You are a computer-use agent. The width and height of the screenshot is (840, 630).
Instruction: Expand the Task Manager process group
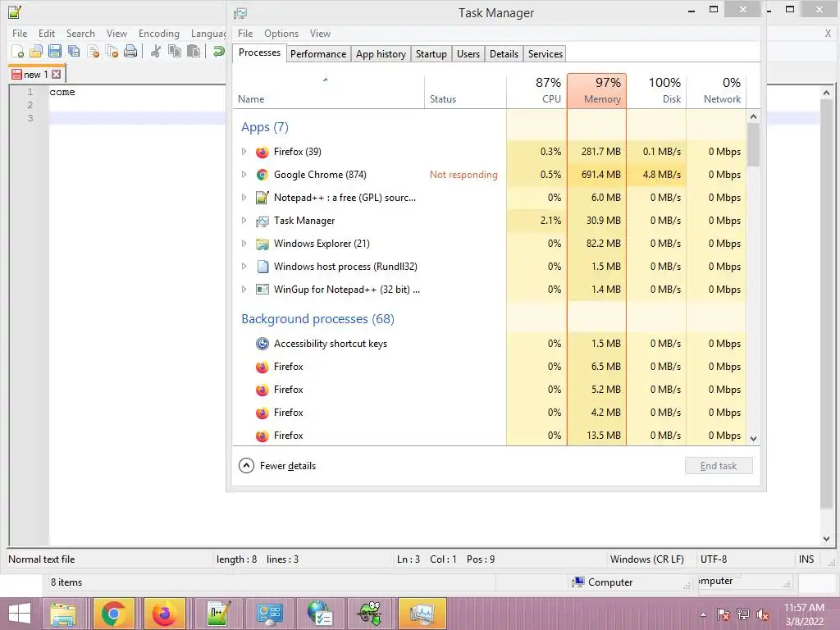pos(244,221)
